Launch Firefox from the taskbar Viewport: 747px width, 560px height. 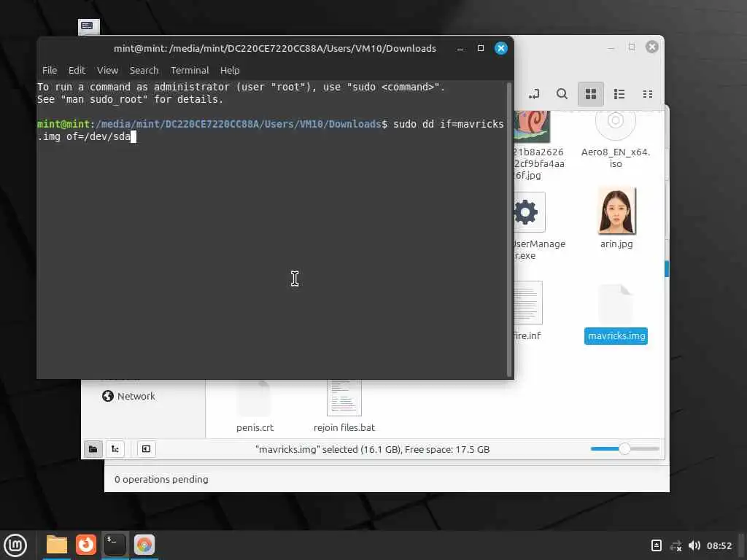click(86, 545)
